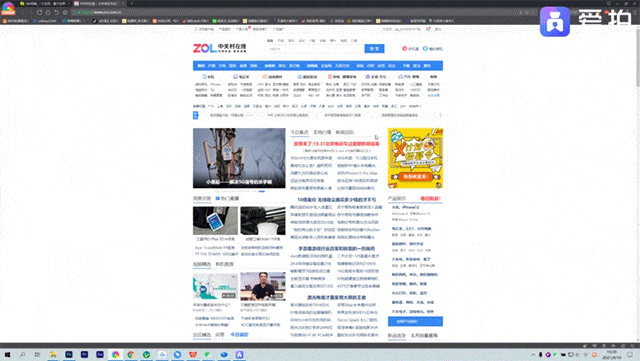640x361 pixels.
Task: Select the 热门直播 tab
Action: coord(227,198)
